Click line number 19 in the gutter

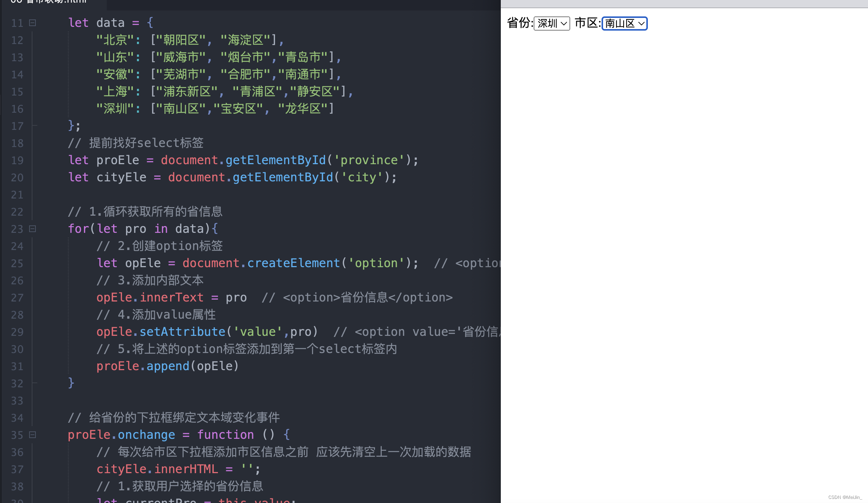tap(17, 160)
